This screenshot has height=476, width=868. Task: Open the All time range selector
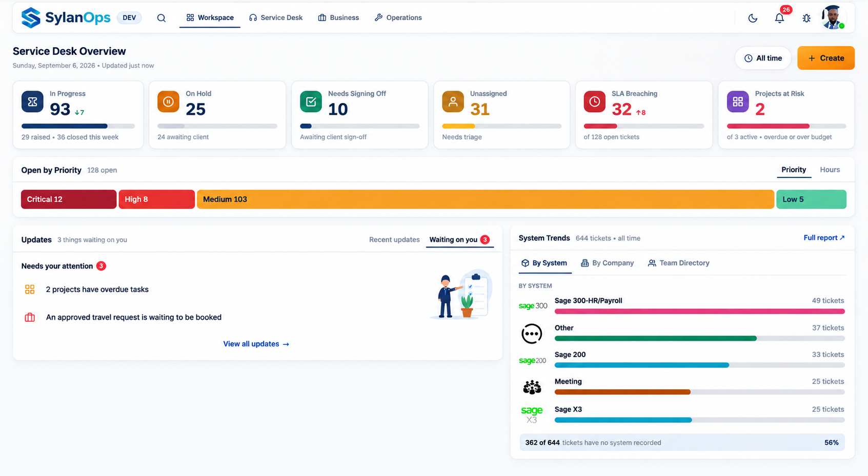763,58
